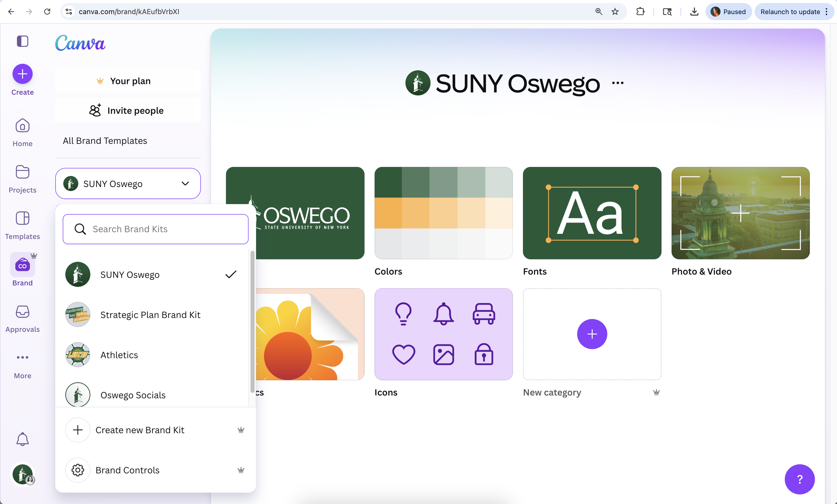Open the purple help question-mark button

pos(799,479)
